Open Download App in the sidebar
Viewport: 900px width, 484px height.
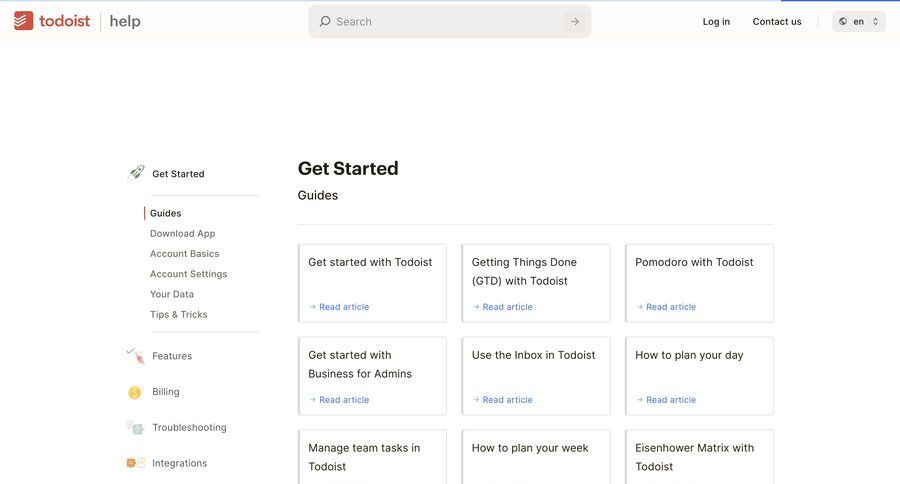coord(183,234)
